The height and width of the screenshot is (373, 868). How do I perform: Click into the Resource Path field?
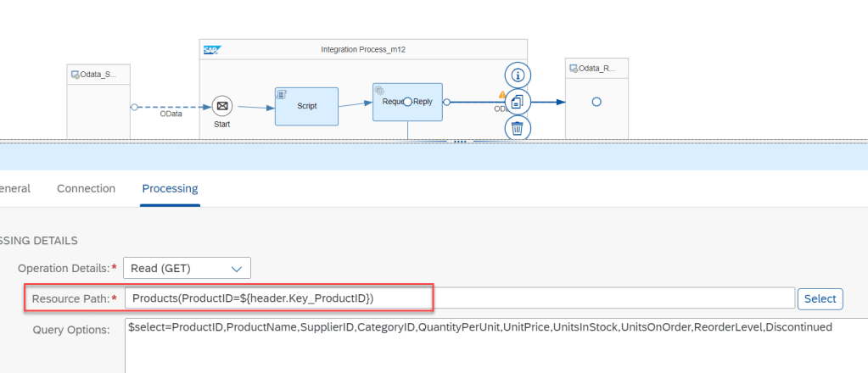458,298
